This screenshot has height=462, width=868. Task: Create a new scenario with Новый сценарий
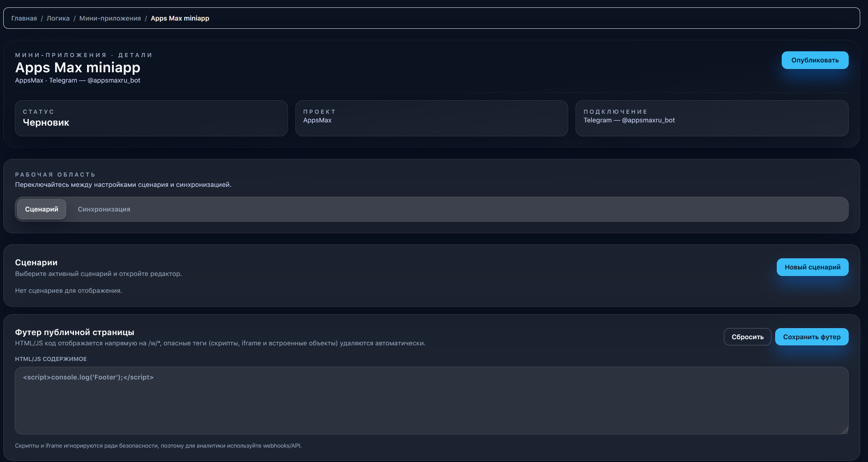point(812,267)
